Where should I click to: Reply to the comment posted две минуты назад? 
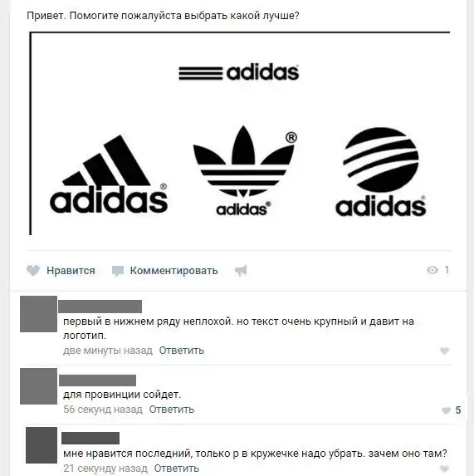(x=181, y=351)
